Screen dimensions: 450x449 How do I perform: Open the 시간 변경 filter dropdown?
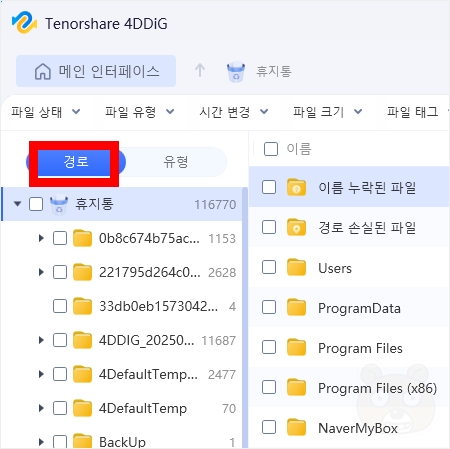point(234,112)
